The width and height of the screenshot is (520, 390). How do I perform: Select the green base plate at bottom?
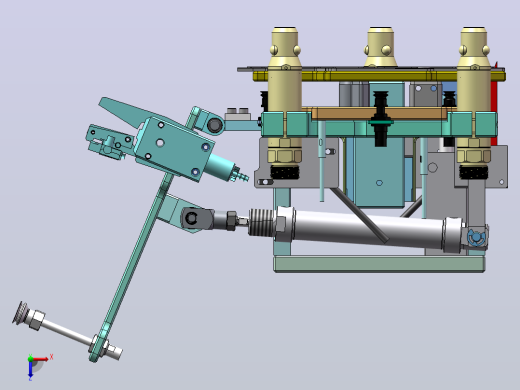[x=379, y=264]
